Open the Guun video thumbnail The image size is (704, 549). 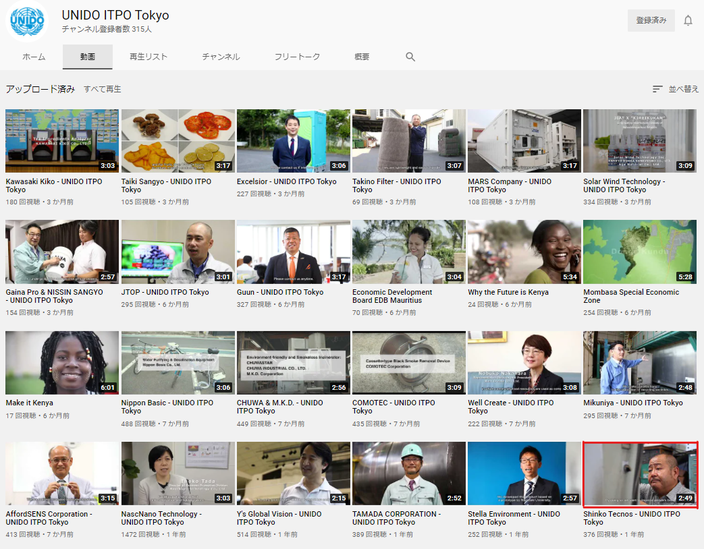tap(293, 252)
